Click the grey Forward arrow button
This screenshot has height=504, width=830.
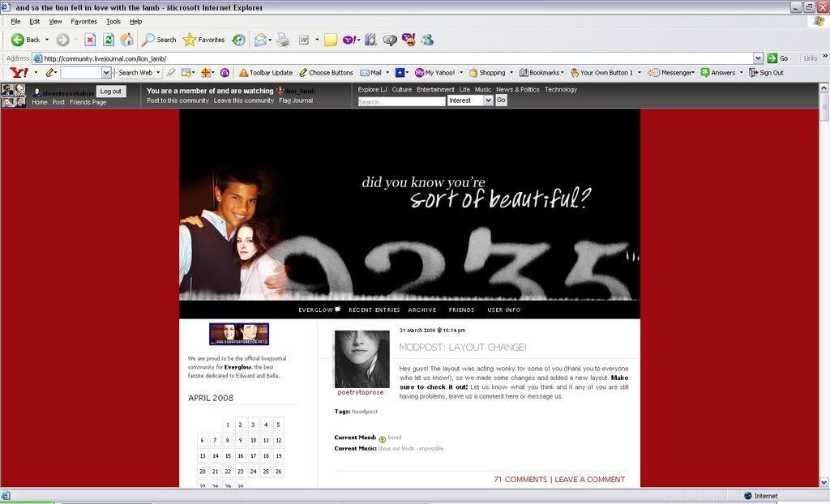[63, 40]
